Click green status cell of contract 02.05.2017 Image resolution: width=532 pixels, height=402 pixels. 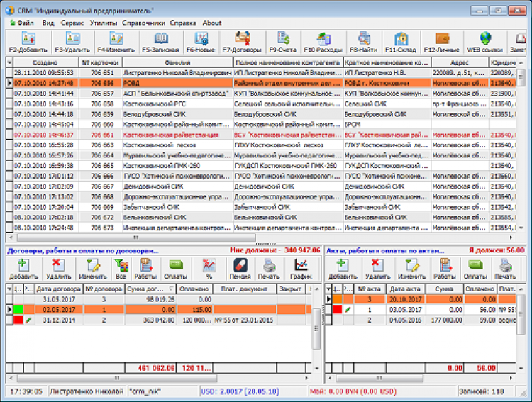[x=19, y=310]
